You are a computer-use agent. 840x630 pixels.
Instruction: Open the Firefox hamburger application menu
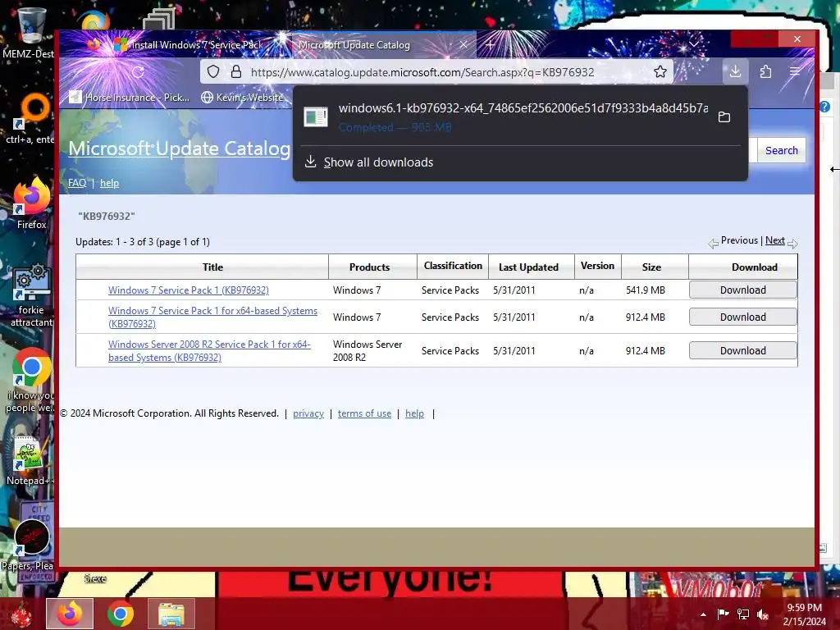(x=795, y=71)
